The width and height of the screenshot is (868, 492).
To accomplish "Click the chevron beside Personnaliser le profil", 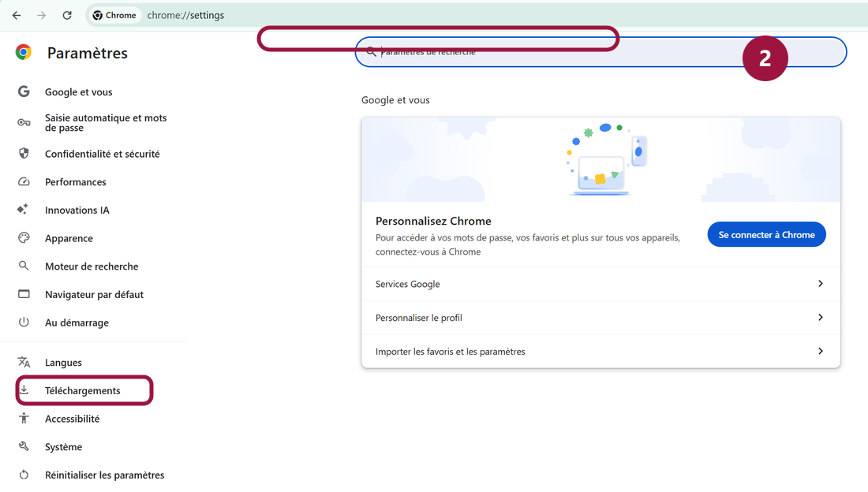I will click(x=821, y=317).
